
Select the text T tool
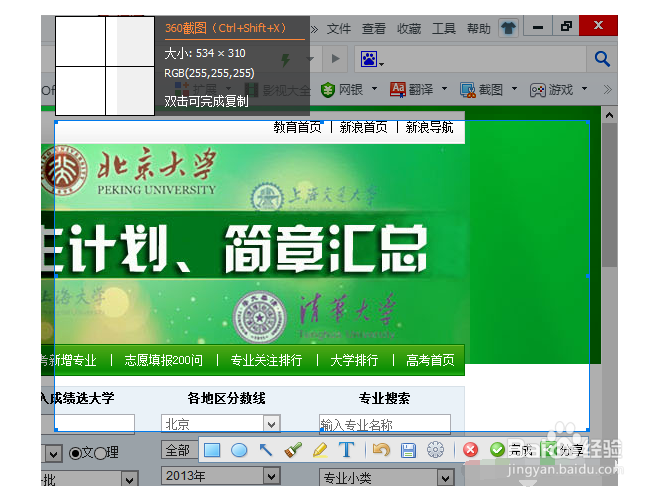tap(347, 450)
